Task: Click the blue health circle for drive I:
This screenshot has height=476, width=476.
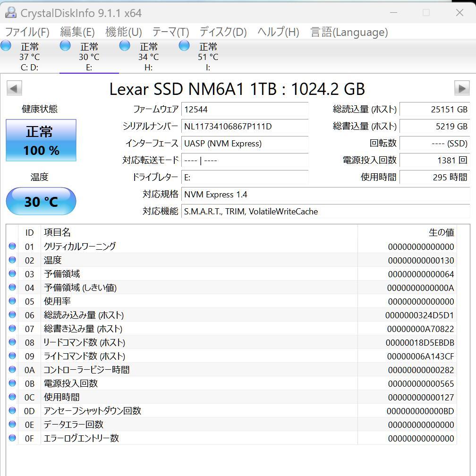Action: tap(184, 45)
